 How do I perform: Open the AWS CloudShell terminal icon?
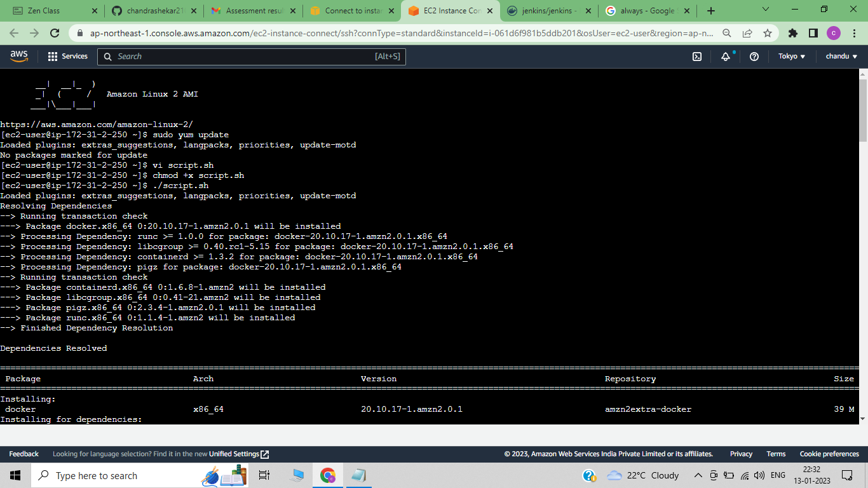(697, 57)
